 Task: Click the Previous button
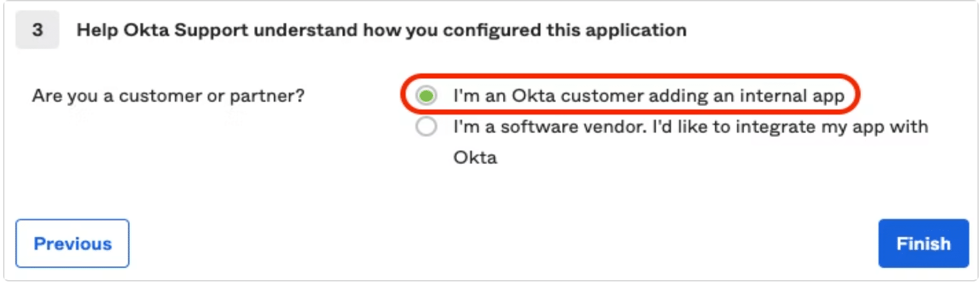(x=72, y=244)
